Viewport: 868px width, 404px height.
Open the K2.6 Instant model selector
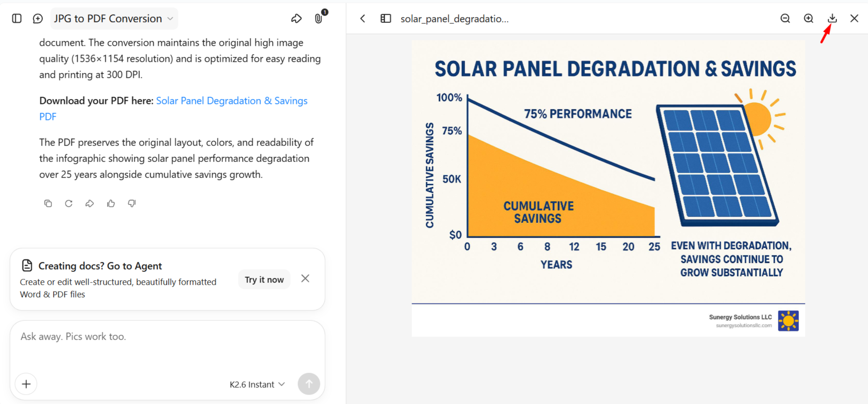[257, 384]
